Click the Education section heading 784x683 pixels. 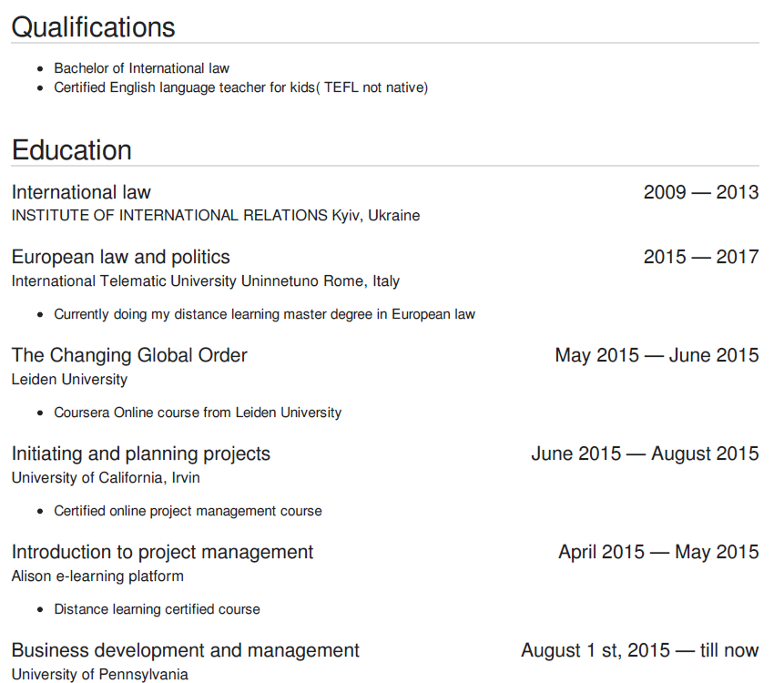click(72, 150)
